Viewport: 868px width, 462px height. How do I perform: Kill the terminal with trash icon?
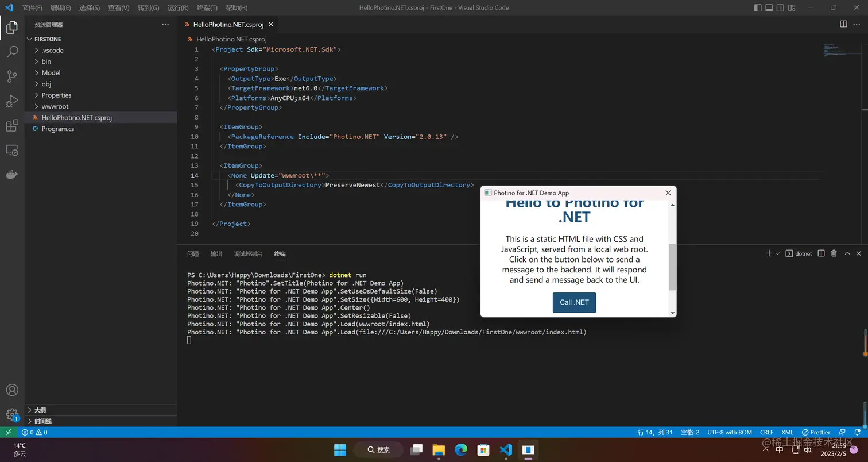point(834,253)
